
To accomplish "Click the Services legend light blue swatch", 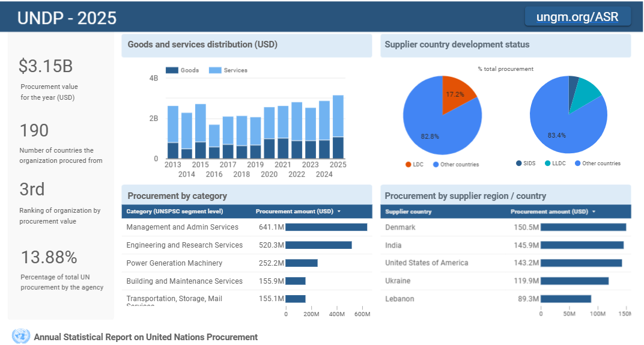I will (215, 70).
